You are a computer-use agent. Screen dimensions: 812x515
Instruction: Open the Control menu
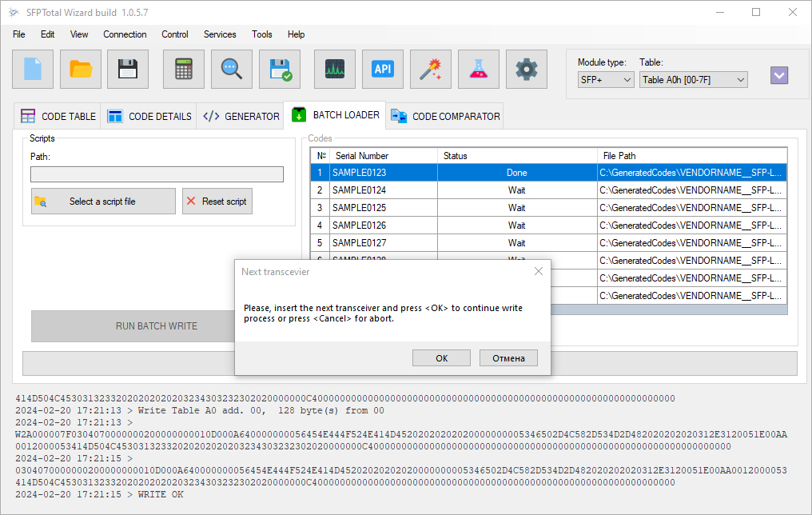point(175,34)
